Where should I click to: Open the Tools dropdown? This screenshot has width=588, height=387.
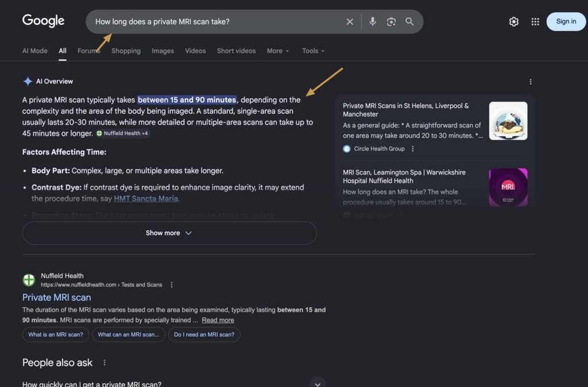313,51
